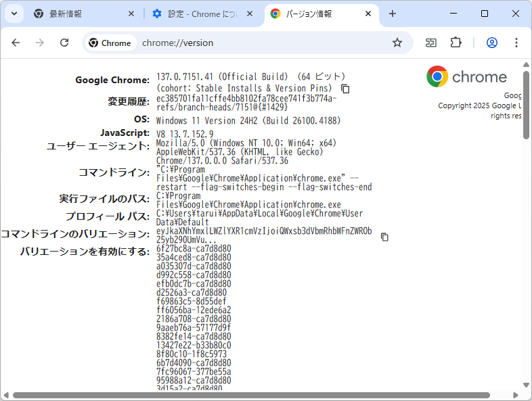
Task: Maximize the Chrome window
Action: coord(485,14)
